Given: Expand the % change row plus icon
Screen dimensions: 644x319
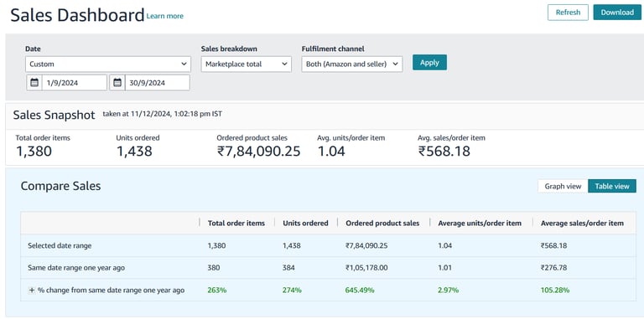Looking at the screenshot, I should [x=31, y=291].
